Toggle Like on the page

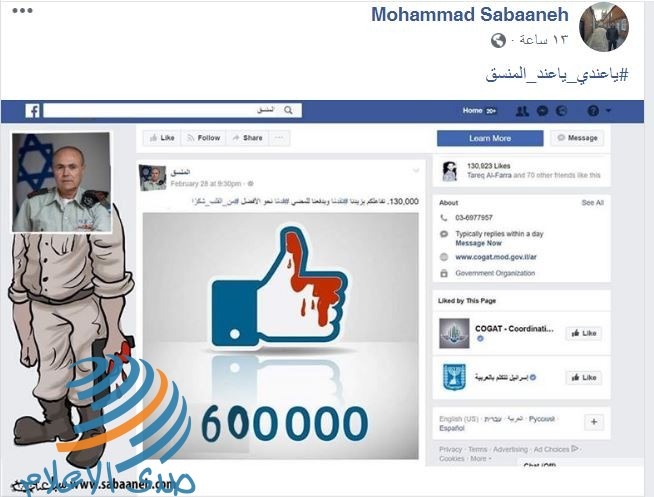point(162,138)
